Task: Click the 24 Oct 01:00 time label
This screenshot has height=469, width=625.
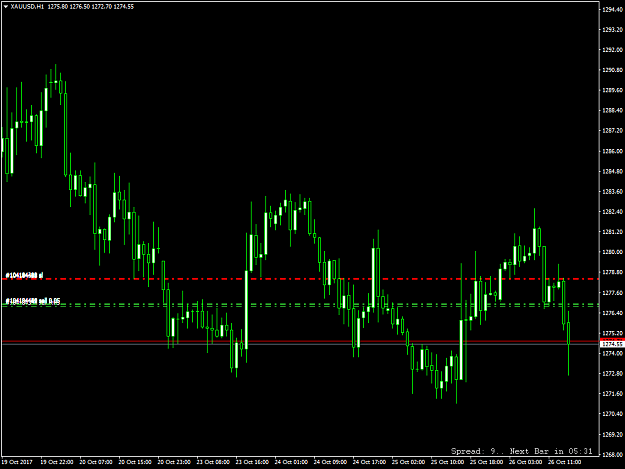Action: pos(291,462)
